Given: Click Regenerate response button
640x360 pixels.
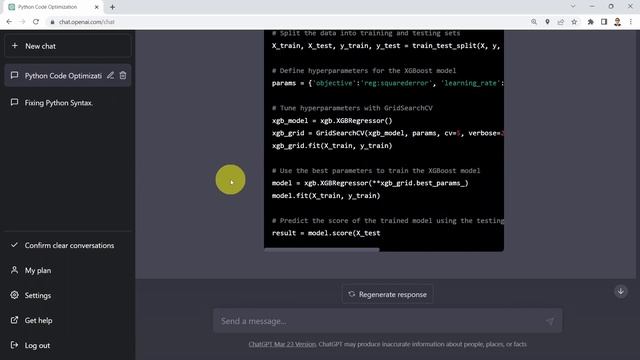Looking at the screenshot, I should point(387,294).
